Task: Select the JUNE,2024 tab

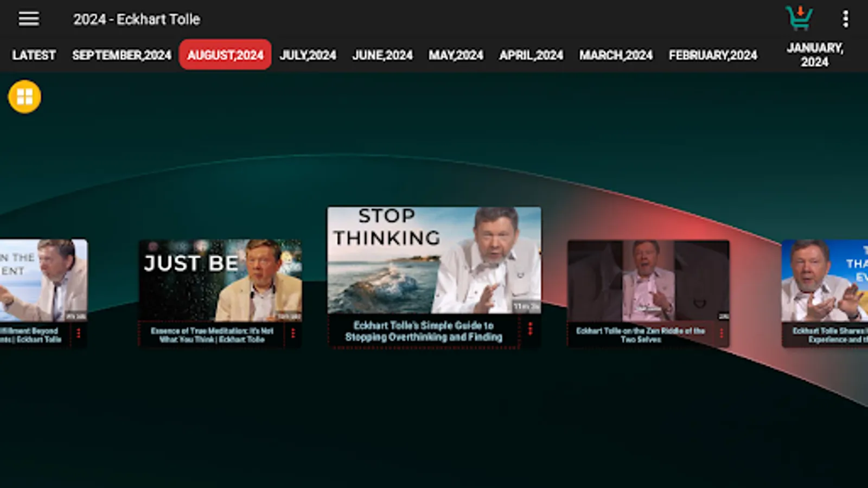Action: (382, 55)
